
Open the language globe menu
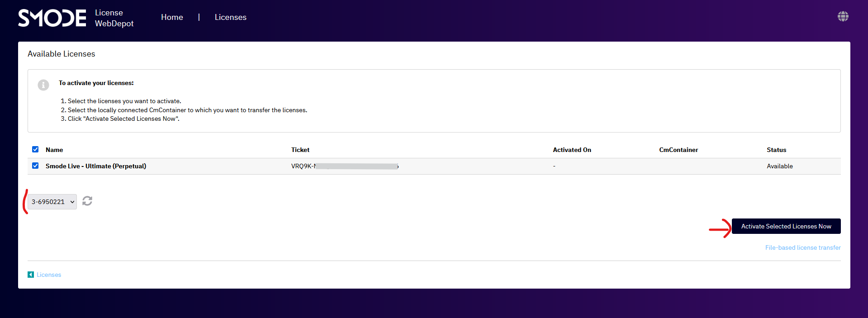click(843, 17)
